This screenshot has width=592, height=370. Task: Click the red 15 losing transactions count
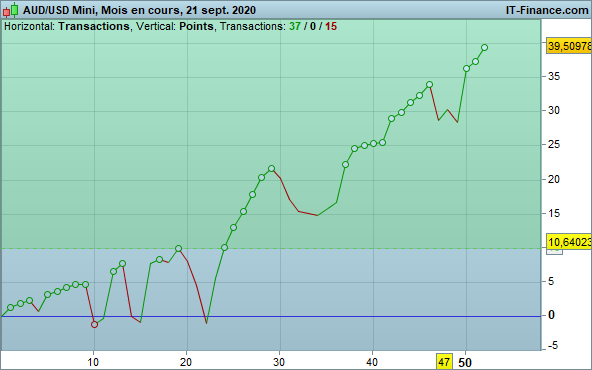pos(331,26)
